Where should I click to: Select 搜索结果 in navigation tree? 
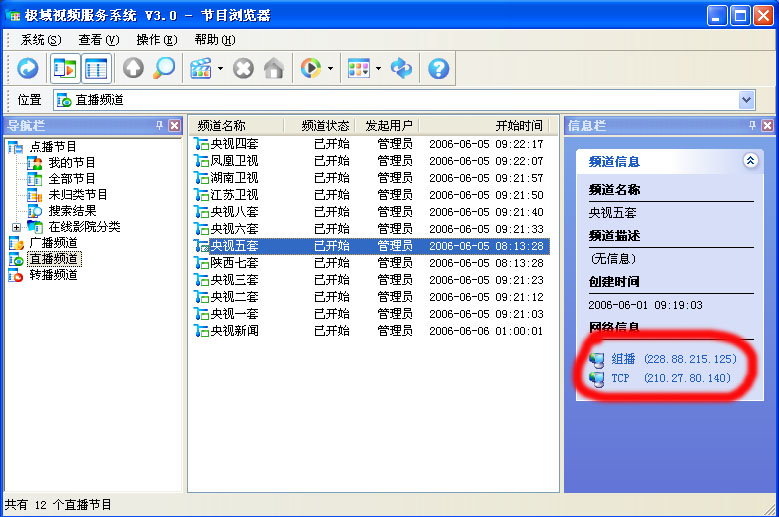(x=72, y=211)
